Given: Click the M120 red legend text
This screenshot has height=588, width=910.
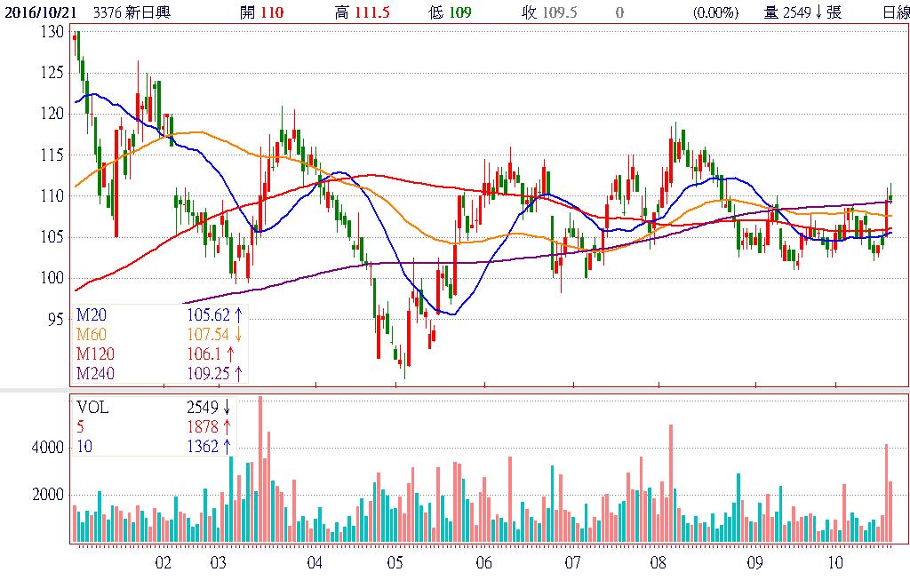Looking at the screenshot, I should coord(95,354).
